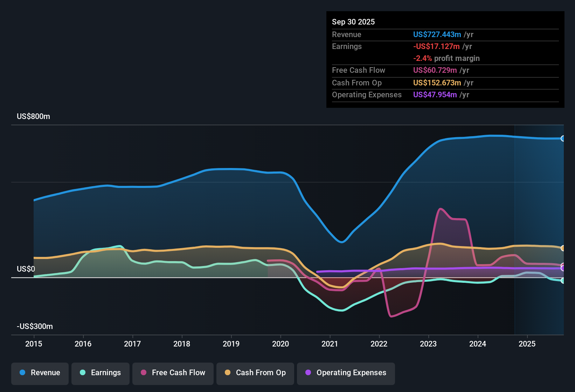The width and height of the screenshot is (575, 392).
Task: Toggle the Earnings series visibility
Action: [x=101, y=373]
